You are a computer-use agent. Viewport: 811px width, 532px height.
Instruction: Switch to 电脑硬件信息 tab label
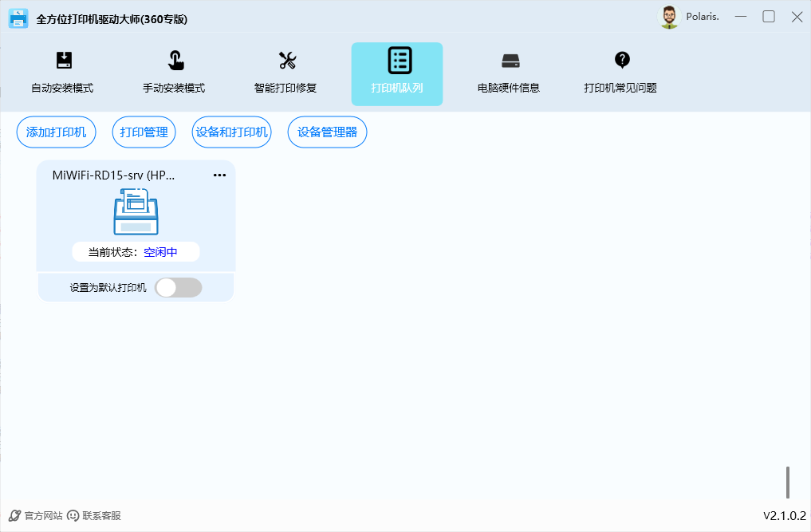coord(509,88)
